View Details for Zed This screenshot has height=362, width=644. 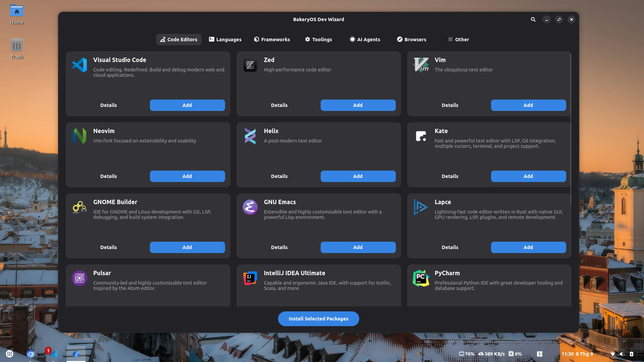click(x=279, y=105)
